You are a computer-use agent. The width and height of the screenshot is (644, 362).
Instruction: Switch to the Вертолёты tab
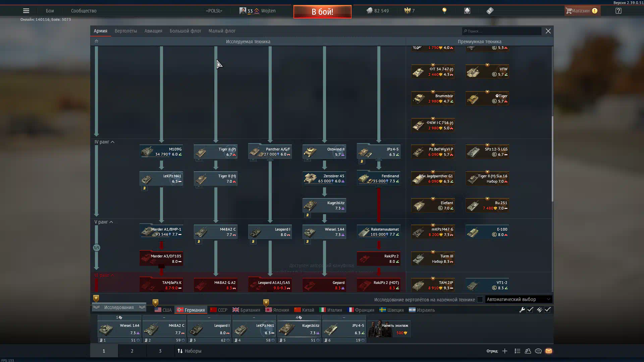click(126, 31)
